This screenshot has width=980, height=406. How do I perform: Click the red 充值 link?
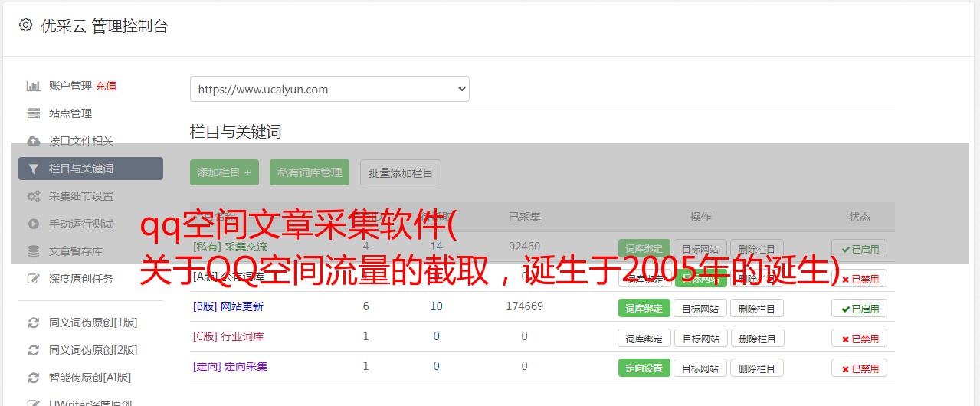tap(106, 86)
